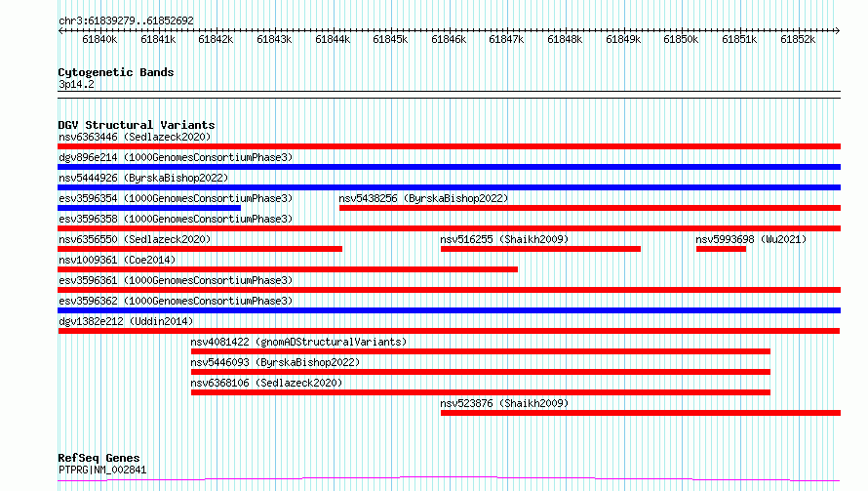Click the chr3:61839279..61852692 coordinate label

click(x=126, y=21)
